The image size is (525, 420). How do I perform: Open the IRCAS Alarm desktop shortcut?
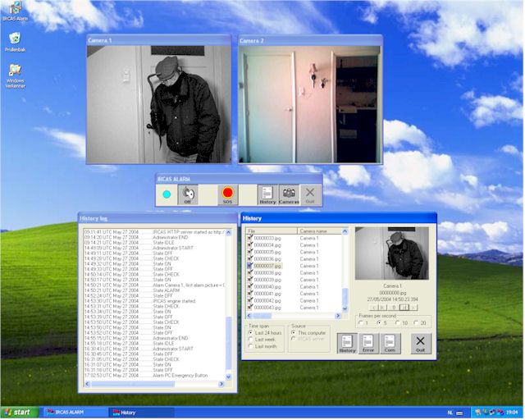coord(15,11)
